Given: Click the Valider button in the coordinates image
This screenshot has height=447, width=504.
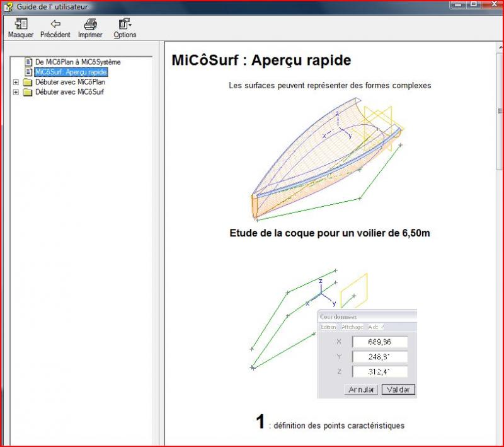Looking at the screenshot, I should (398, 390).
